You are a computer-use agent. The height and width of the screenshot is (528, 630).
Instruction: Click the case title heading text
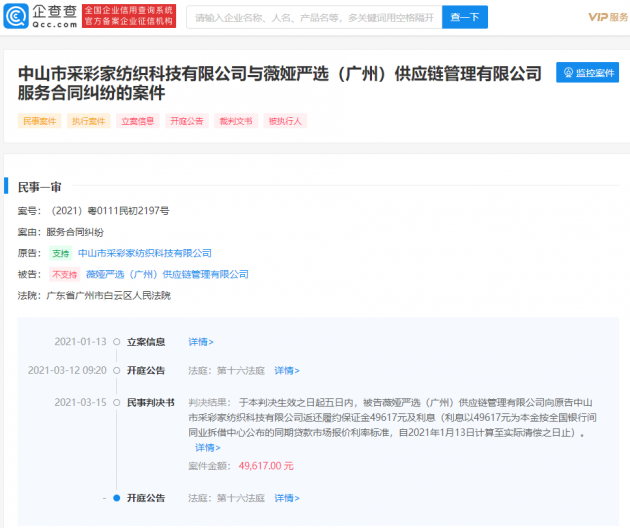point(280,83)
